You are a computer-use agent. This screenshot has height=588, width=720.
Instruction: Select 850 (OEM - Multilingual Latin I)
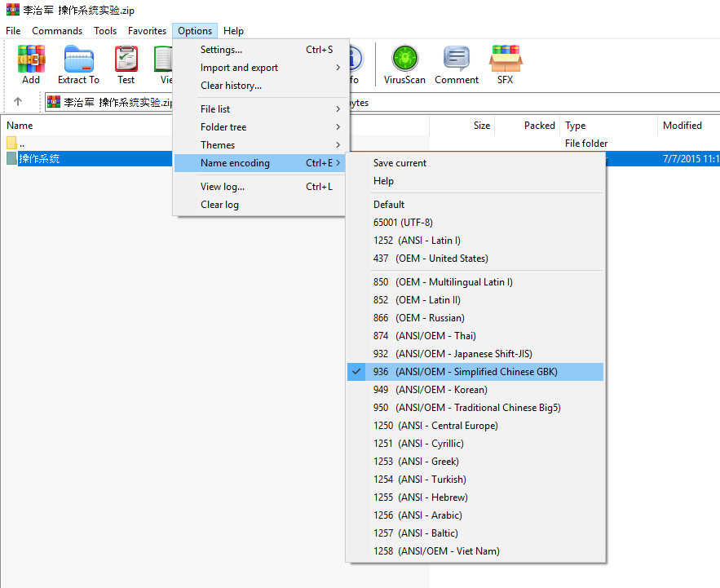coord(475,282)
